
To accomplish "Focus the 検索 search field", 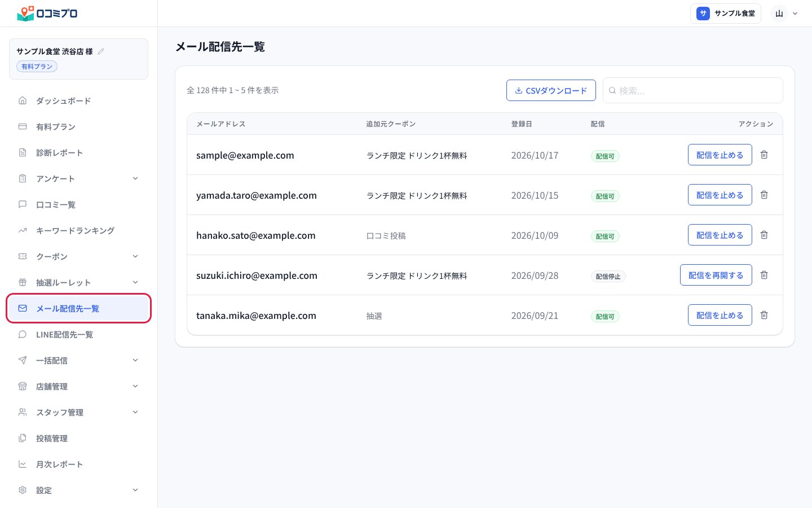I will 692,90.
